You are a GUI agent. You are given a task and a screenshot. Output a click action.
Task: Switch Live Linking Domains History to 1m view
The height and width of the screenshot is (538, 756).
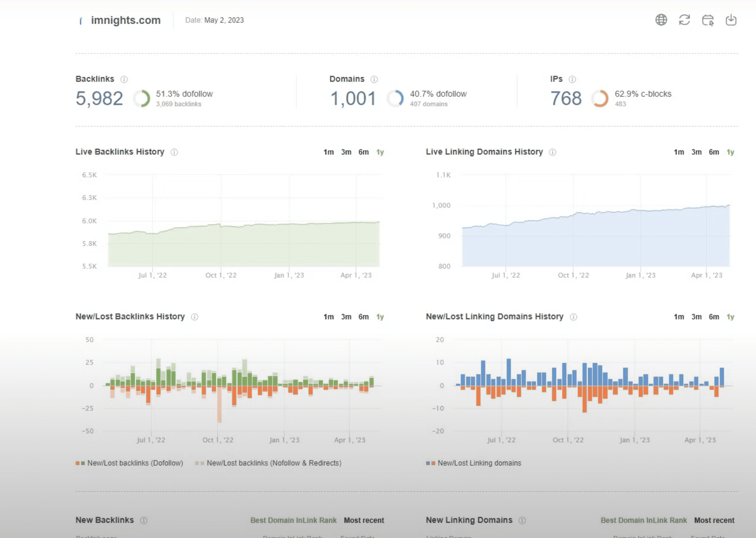679,152
